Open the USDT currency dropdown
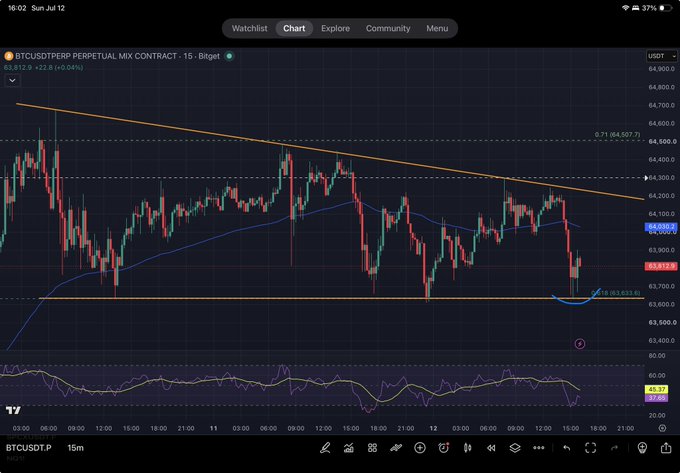Viewport: 680px width, 473px height. [x=661, y=56]
